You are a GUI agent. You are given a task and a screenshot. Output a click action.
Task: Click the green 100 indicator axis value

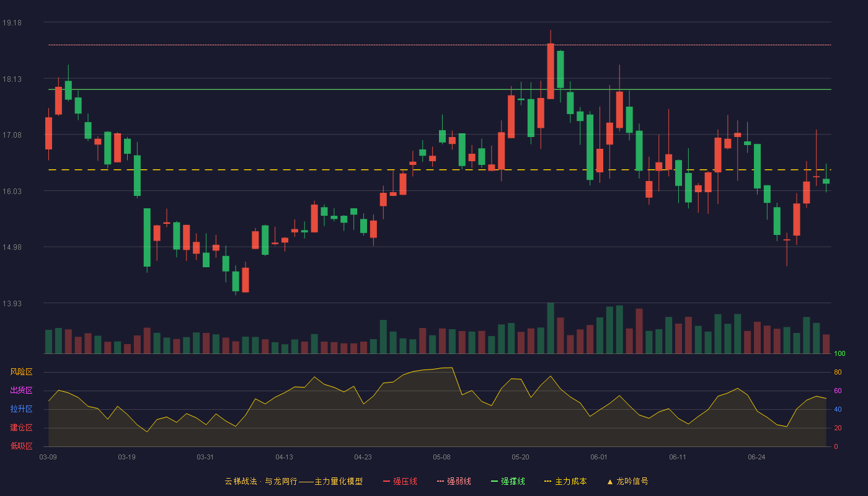coord(839,353)
